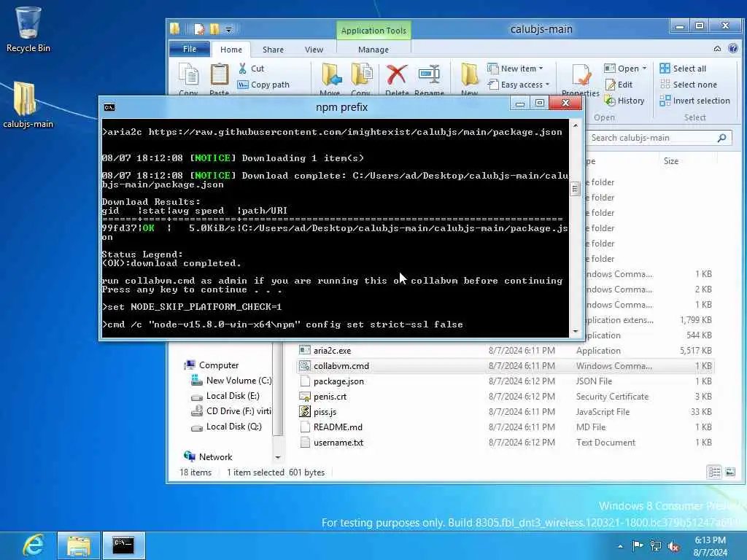Expand the Open button dropdown arrow
Viewport: 747px width, 560px height.
[x=644, y=69]
